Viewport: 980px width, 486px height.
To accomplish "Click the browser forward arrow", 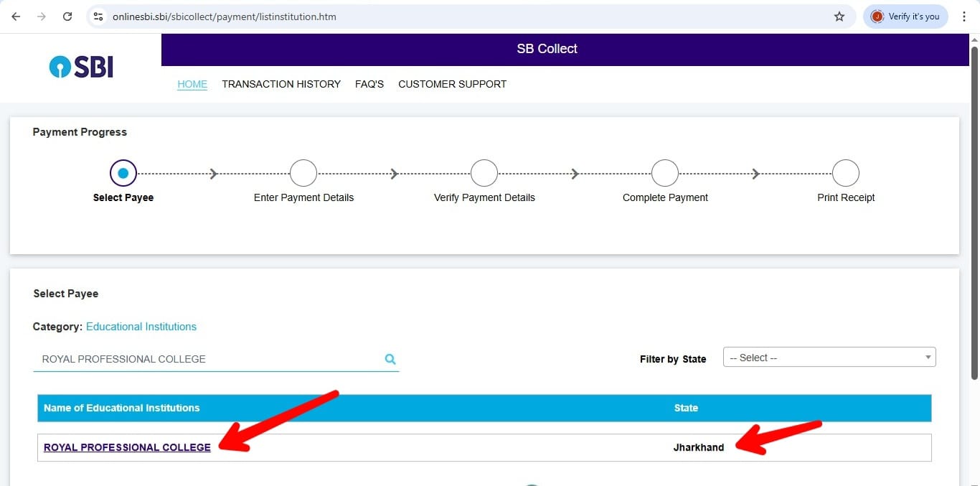I will 42,17.
